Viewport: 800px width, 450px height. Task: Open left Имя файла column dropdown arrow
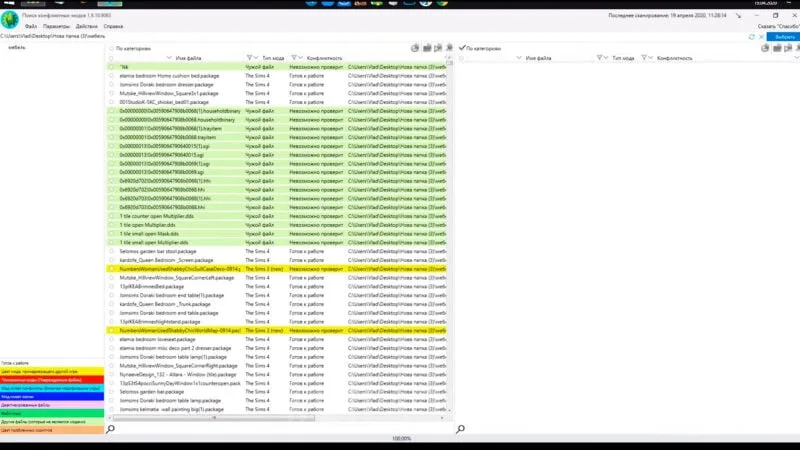(169, 58)
